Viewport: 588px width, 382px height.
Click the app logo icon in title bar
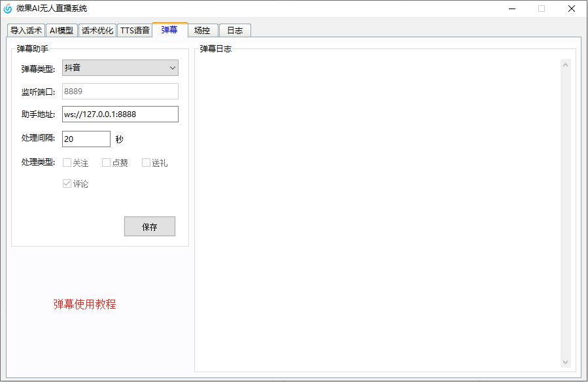coord(8,9)
